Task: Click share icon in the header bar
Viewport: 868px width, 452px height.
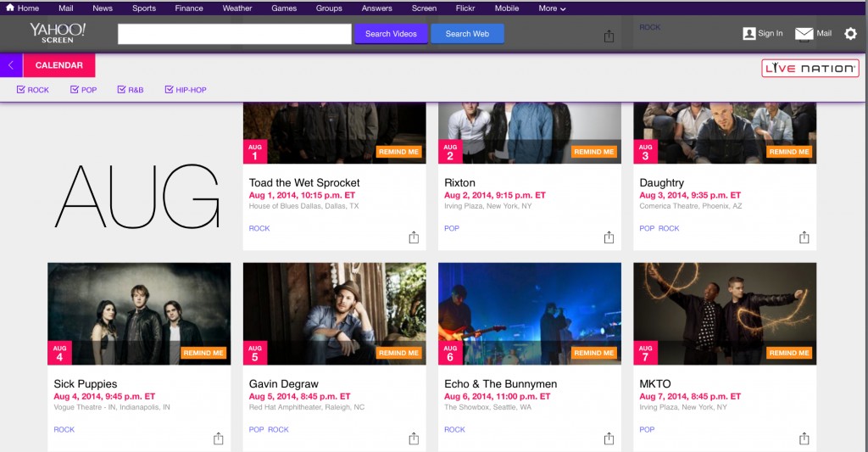Action: click(609, 36)
